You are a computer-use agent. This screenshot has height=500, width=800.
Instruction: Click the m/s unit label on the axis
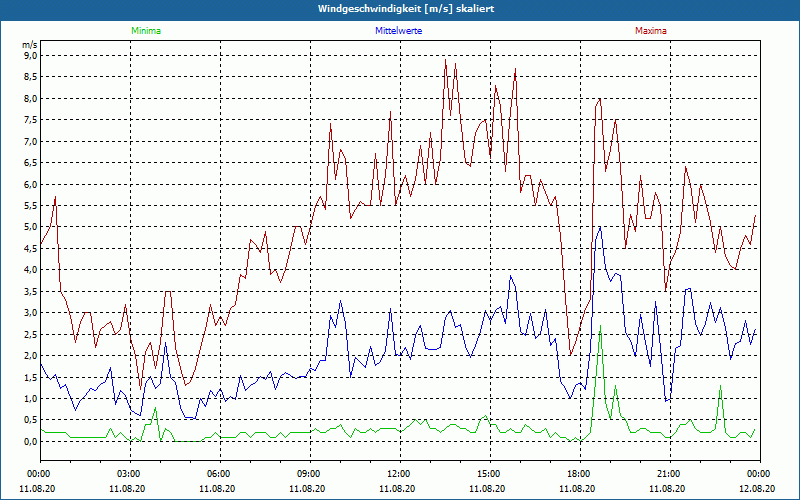pos(30,45)
